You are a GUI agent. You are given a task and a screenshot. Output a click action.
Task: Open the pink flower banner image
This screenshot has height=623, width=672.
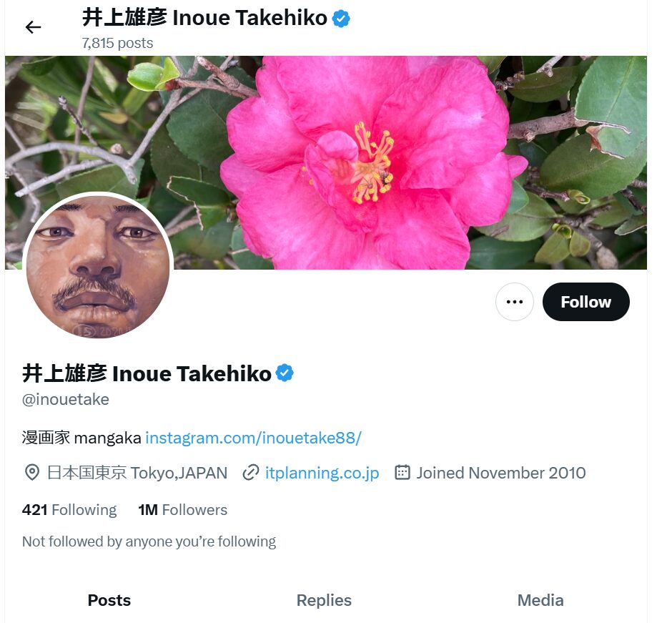[326, 162]
